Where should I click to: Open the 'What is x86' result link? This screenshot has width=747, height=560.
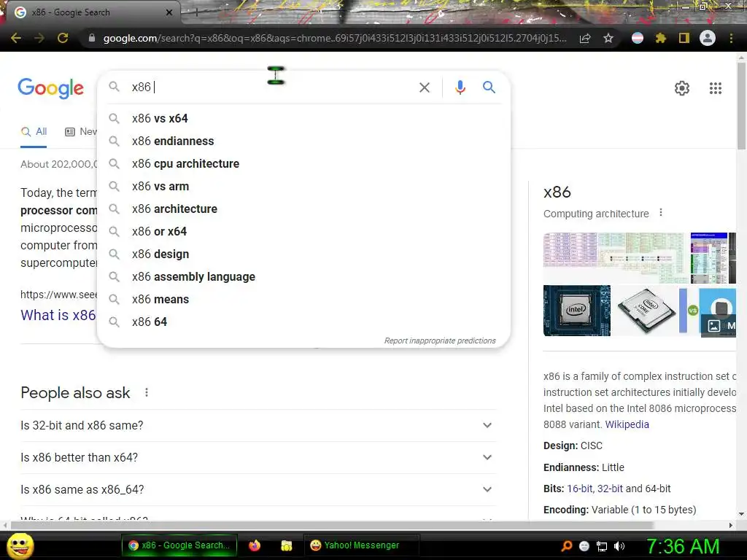(x=58, y=315)
